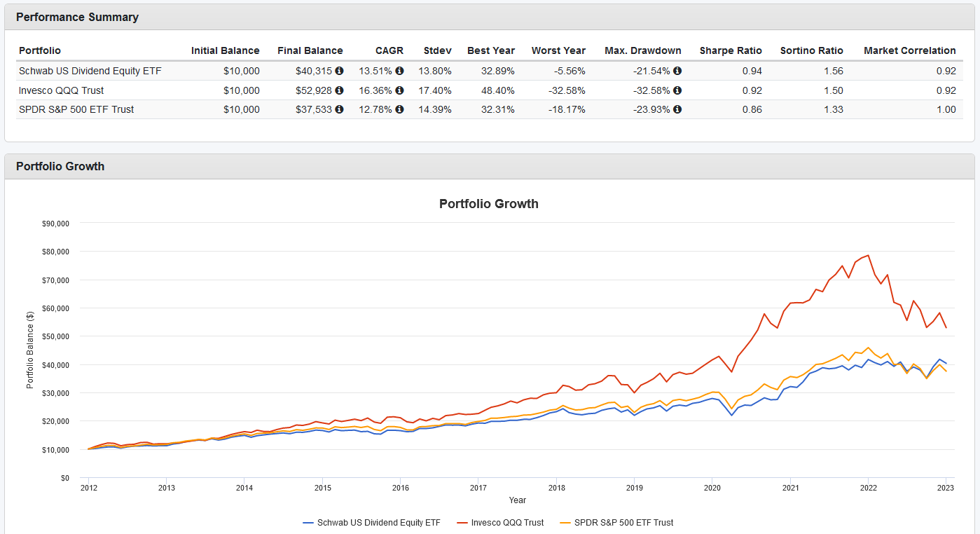Viewport: 980px width, 534px height.
Task: Click the Performance Summary panel heading
Action: pyautogui.click(x=77, y=18)
